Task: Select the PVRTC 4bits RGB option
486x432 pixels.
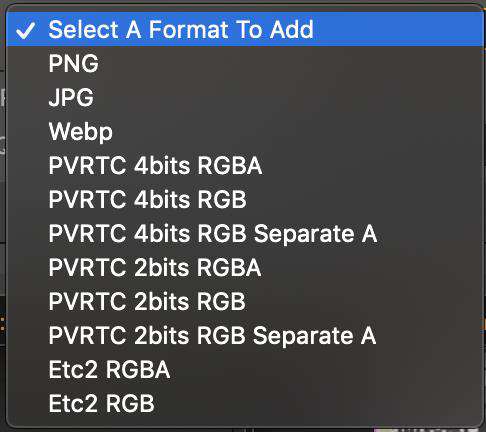Action: point(245,199)
